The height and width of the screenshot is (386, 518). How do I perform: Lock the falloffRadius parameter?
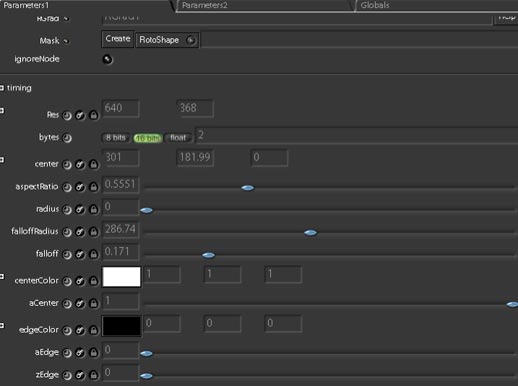tap(94, 232)
